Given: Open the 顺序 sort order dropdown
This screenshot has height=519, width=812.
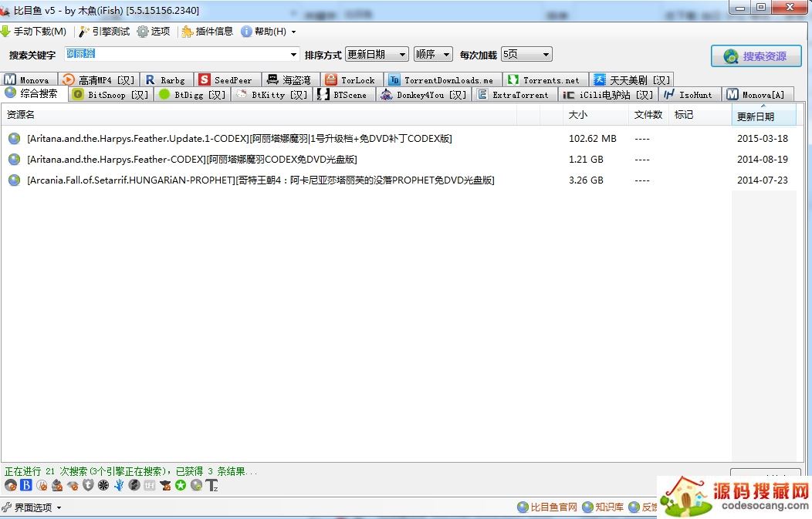Looking at the screenshot, I should point(433,54).
